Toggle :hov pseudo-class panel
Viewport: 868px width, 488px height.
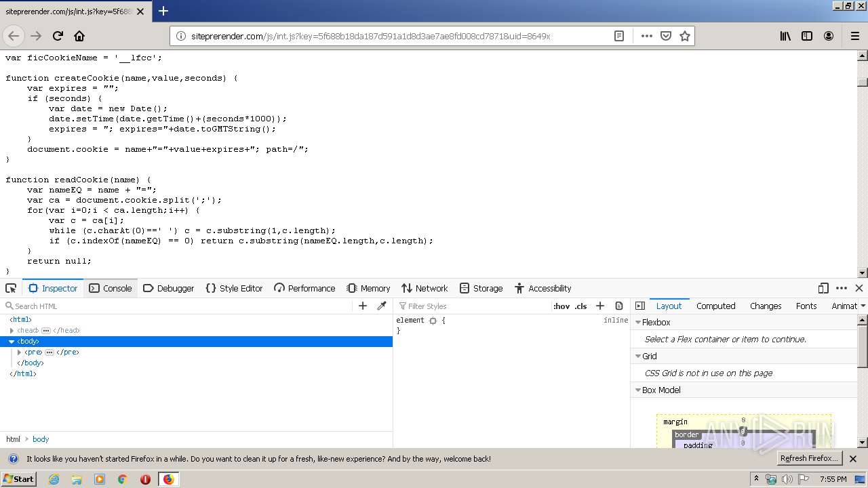pyautogui.click(x=561, y=306)
